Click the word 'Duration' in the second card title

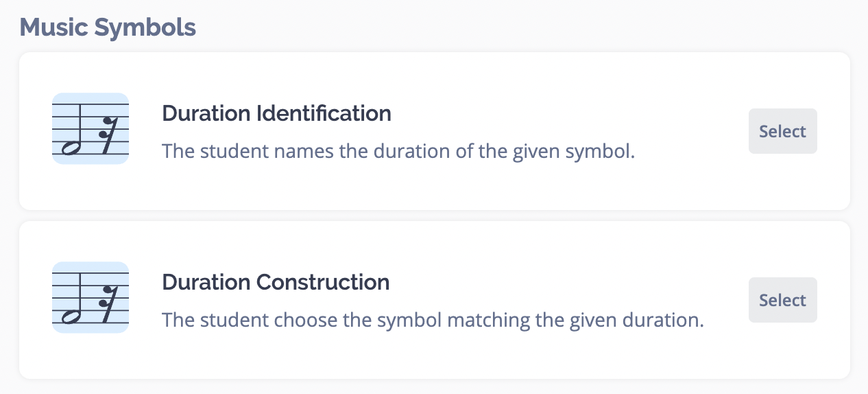coord(206,282)
